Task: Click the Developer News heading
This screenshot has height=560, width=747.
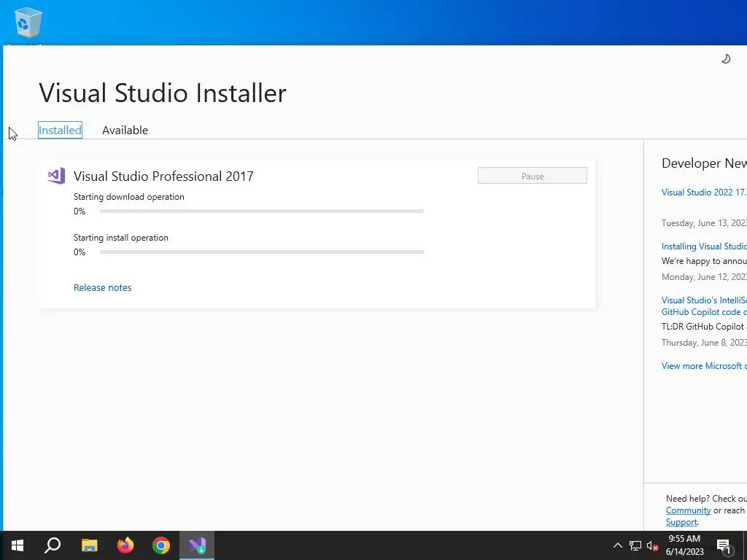Action: point(704,163)
